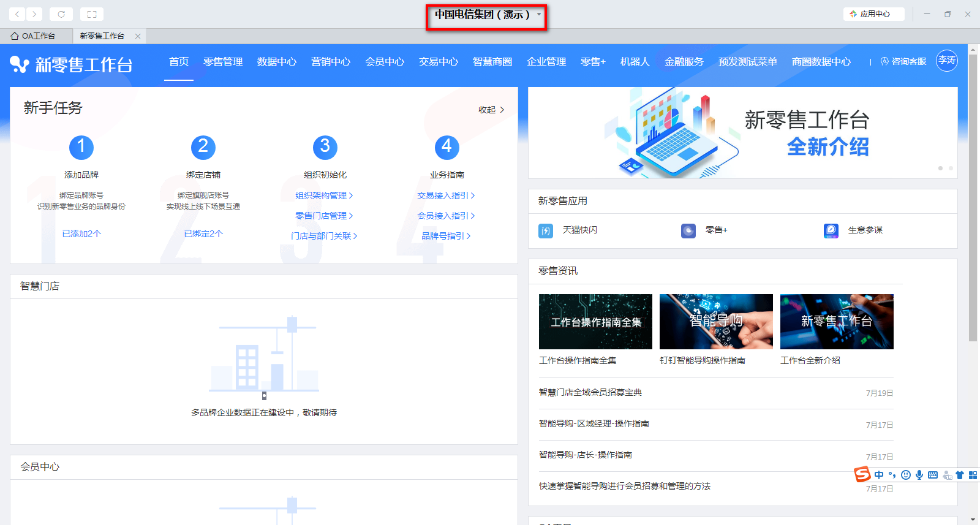The height and width of the screenshot is (527, 980).
Task: Open the 新零售工作台 news thumbnail
Action: pos(837,322)
